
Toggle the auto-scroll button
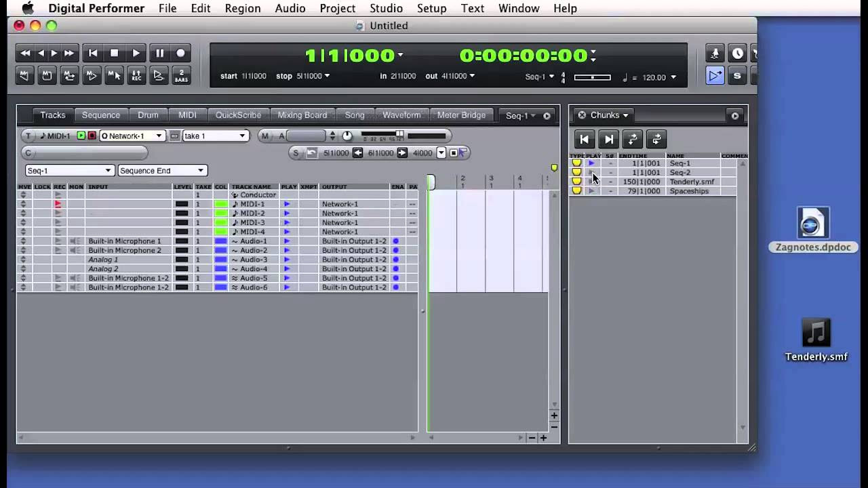[x=715, y=76]
